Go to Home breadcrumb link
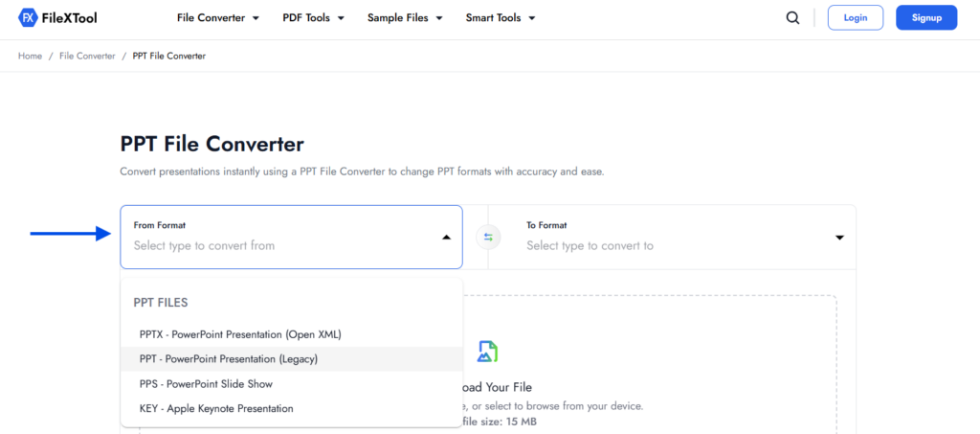 tap(30, 57)
